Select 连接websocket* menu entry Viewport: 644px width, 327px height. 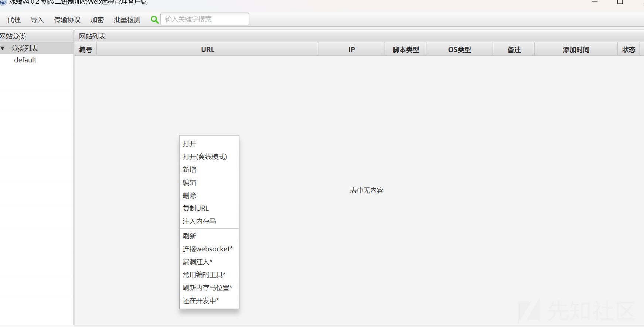point(209,249)
